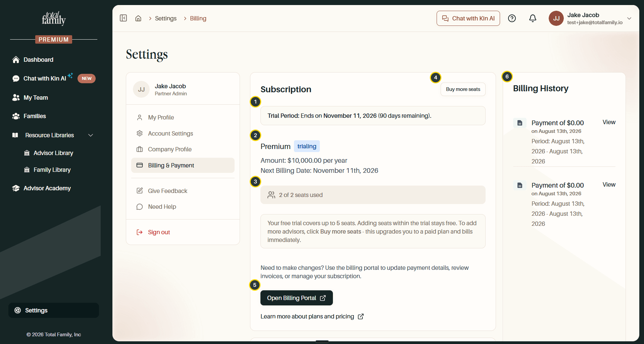The image size is (644, 344).
Task: Go to home via breadcrumb house icon
Action: click(138, 18)
